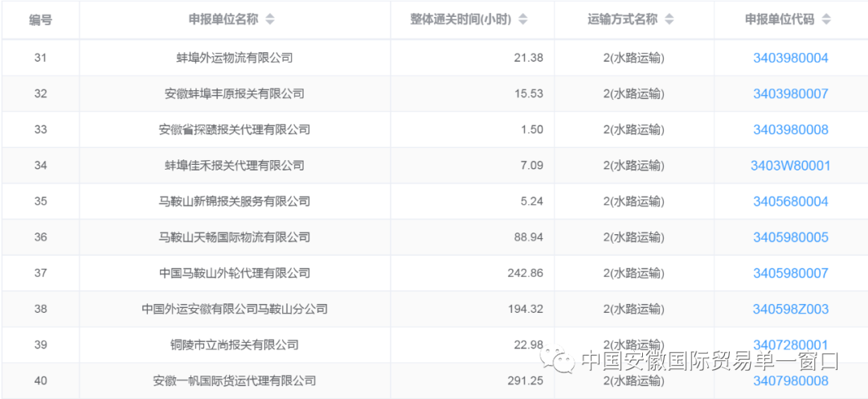Click row number 32

(x=40, y=93)
